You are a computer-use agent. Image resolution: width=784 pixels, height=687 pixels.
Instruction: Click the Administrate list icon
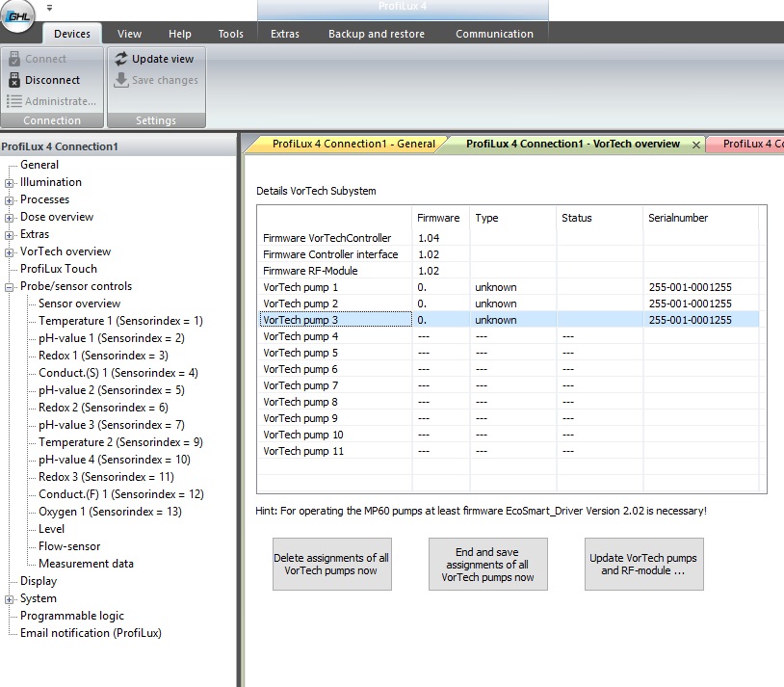(x=14, y=101)
